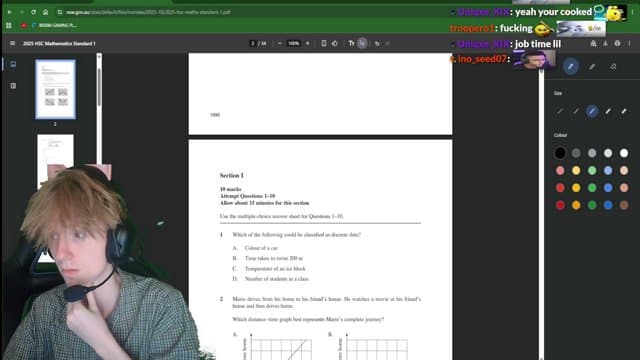Click the address bar URL
The width and height of the screenshot is (640, 360).
click(x=149, y=12)
